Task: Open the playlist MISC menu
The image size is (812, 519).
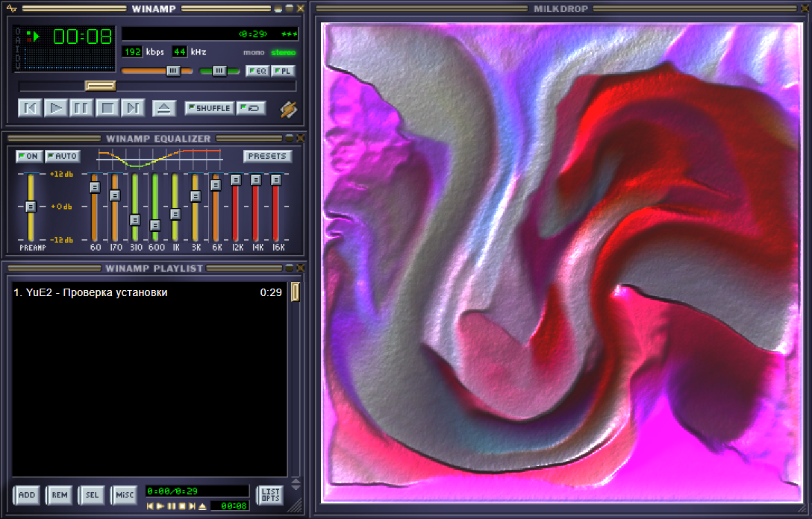Action: coord(125,495)
